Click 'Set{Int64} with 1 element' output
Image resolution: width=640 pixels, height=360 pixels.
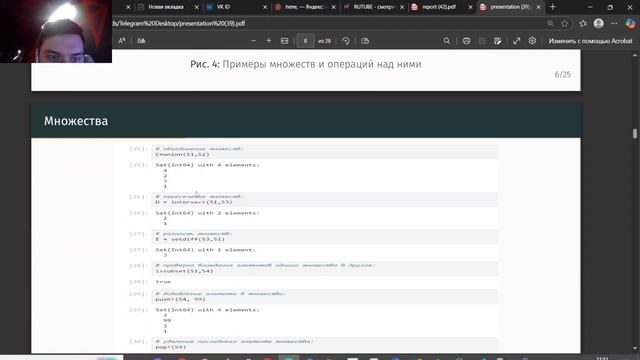[x=206, y=249]
